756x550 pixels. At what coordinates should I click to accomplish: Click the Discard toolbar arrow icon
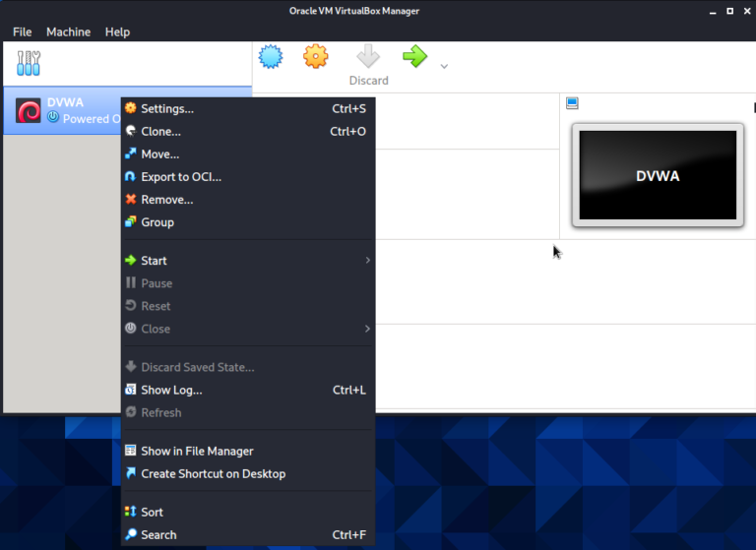(x=368, y=57)
